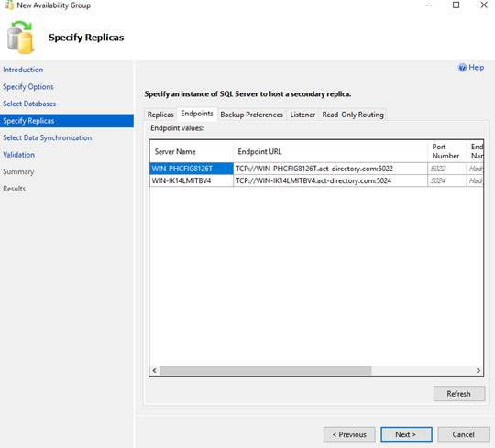Screen dimensions: 495x448
Task: Click the Endpoint URL column header
Action: [330, 151]
